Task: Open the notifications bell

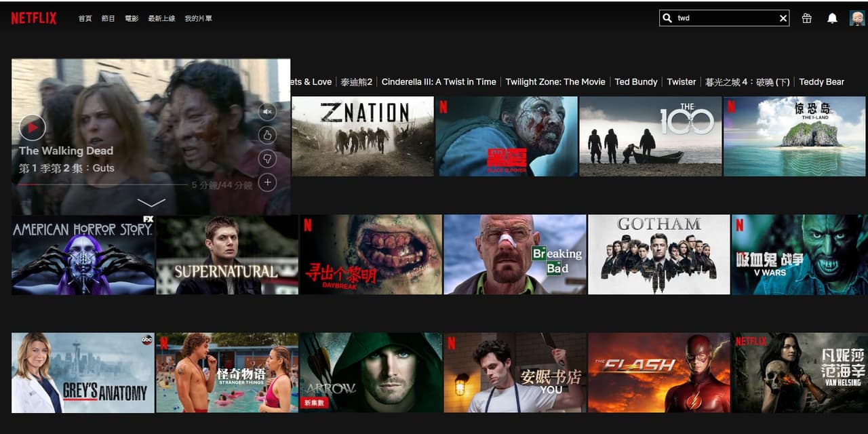Action: tap(832, 18)
